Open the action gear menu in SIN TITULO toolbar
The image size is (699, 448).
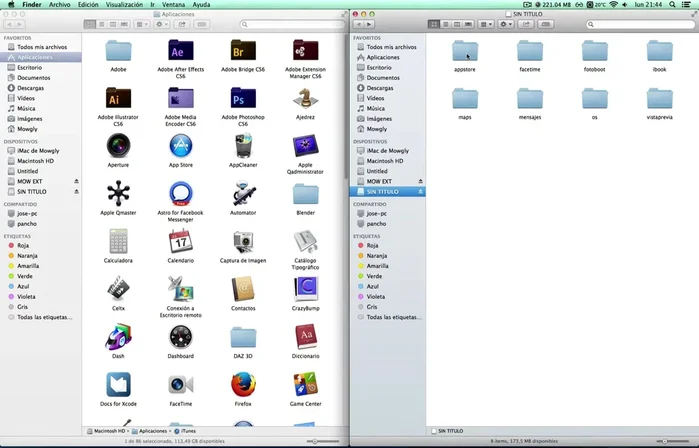click(x=506, y=24)
